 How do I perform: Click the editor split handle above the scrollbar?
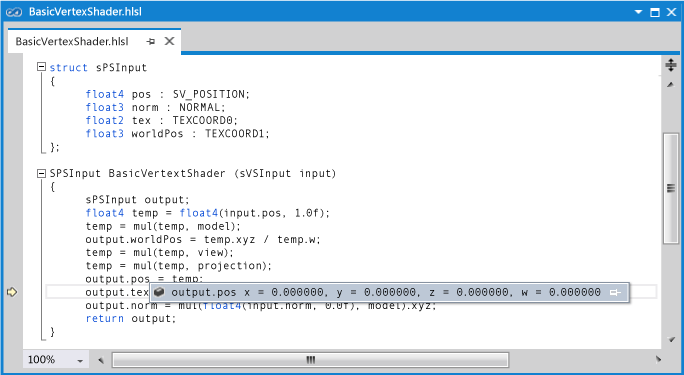pyautogui.click(x=671, y=65)
